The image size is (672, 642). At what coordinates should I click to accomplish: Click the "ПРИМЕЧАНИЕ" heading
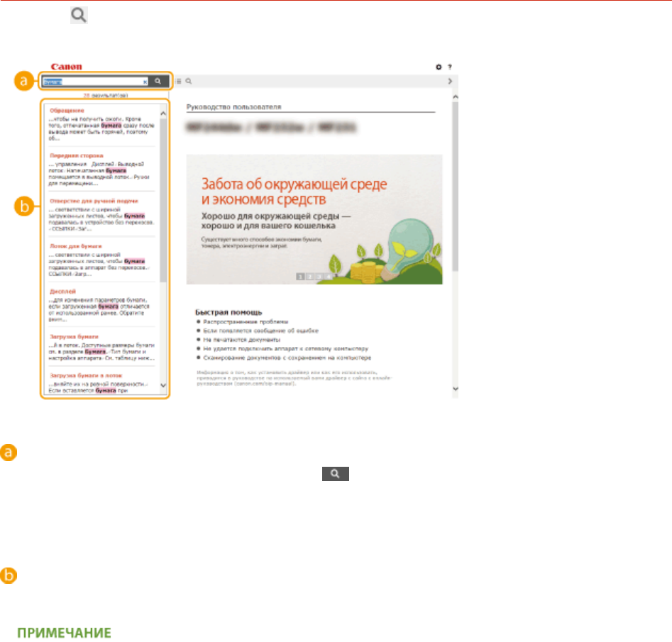[65, 633]
